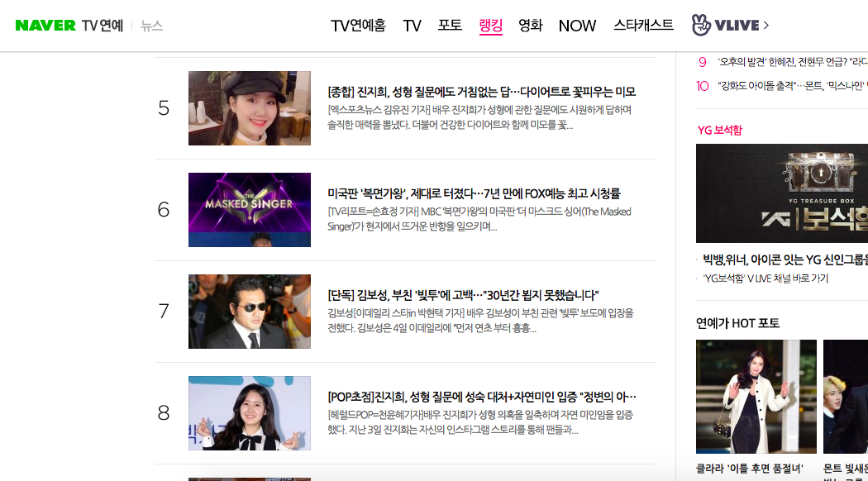Open the NOW menu item
The width and height of the screenshot is (868, 481).
pyautogui.click(x=577, y=26)
